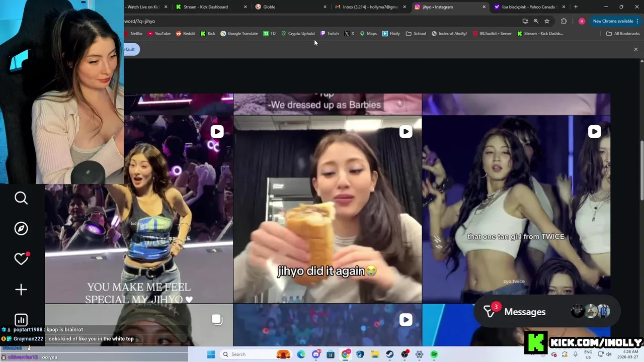Open the Messages floating panel
The width and height of the screenshot is (644, 362).
pos(547,312)
